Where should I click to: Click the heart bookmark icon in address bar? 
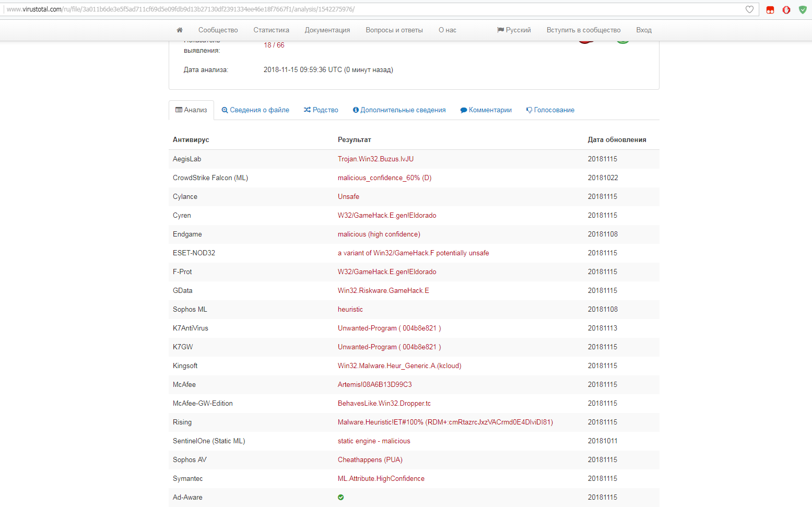pos(749,9)
